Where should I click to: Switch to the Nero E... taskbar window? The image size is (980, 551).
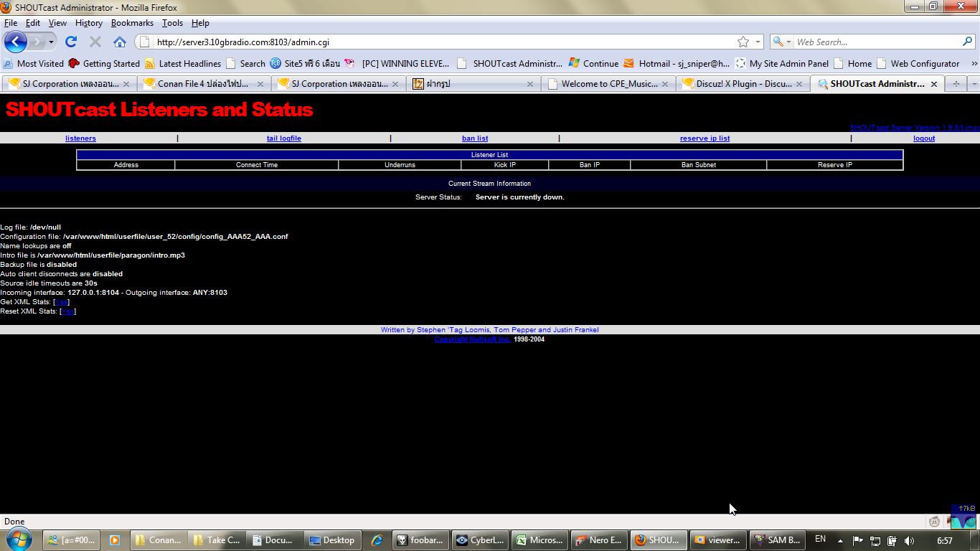tap(599, 540)
